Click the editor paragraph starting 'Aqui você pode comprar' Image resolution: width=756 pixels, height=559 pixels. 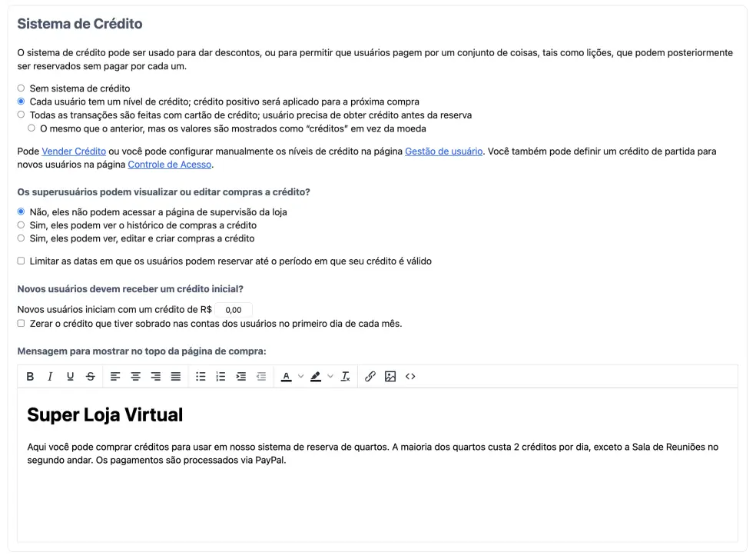(x=373, y=454)
